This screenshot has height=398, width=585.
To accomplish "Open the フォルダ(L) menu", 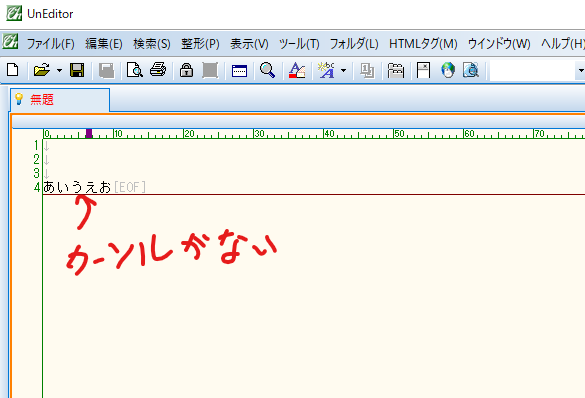I will [354, 44].
